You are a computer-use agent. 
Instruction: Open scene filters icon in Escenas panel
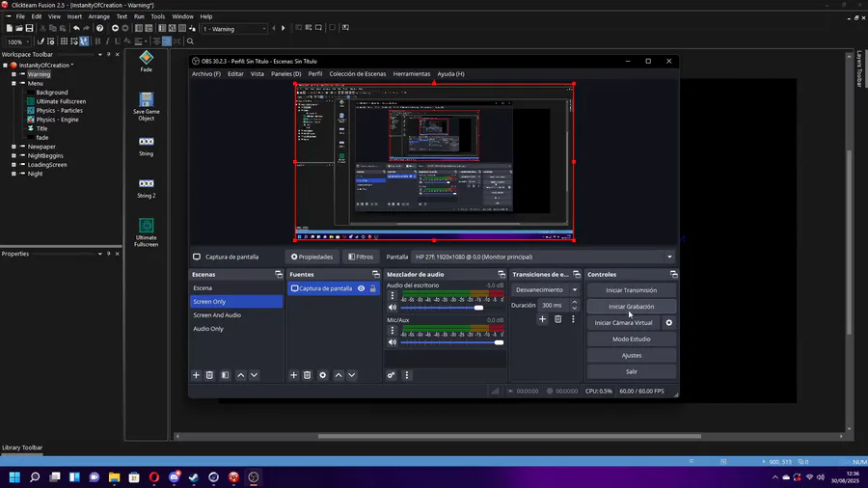coord(226,375)
